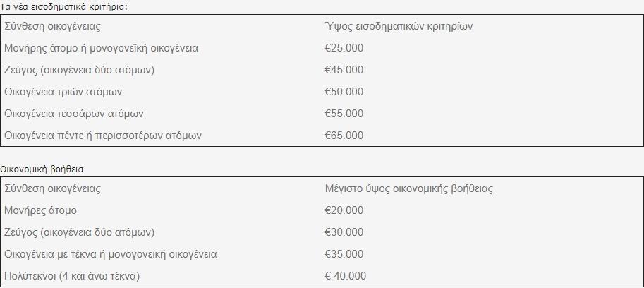Click the 'Οικονομική βοήθεια' heading
This screenshot has height=288, width=644.
[x=42, y=169]
